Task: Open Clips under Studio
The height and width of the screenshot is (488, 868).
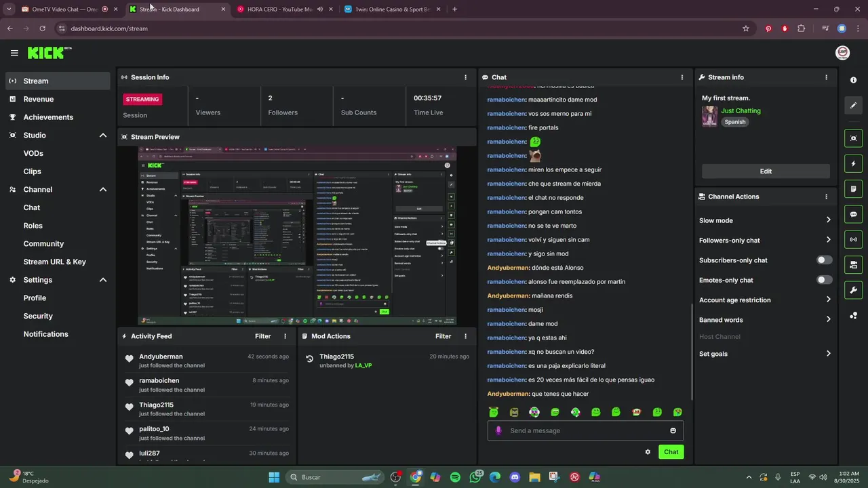Action: (x=33, y=171)
